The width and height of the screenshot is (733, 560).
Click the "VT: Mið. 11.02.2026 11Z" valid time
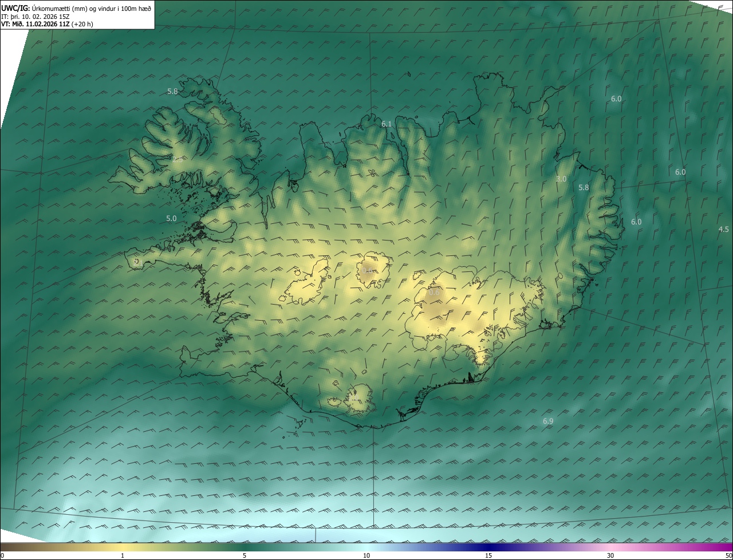coord(35,24)
